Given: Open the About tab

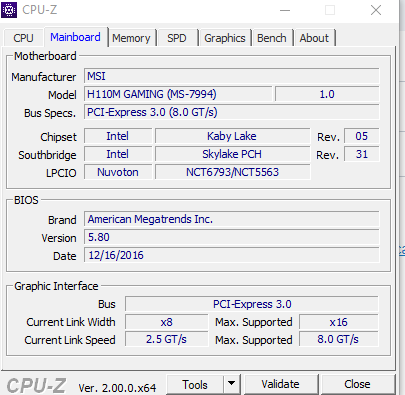Looking at the screenshot, I should coord(314,38).
